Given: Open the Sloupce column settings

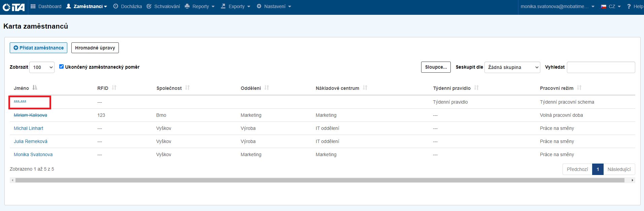Looking at the screenshot, I should point(436,67).
